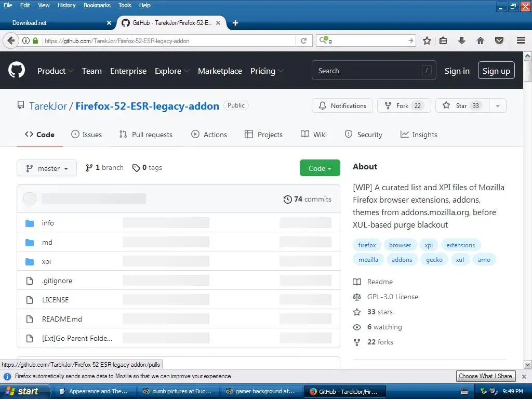Close the Download.net tab

[x=109, y=23]
